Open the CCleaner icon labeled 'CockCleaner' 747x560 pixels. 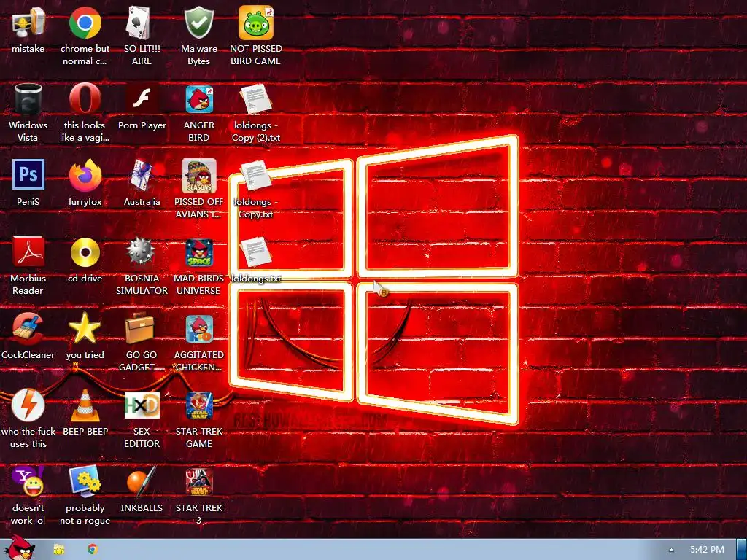(28, 329)
